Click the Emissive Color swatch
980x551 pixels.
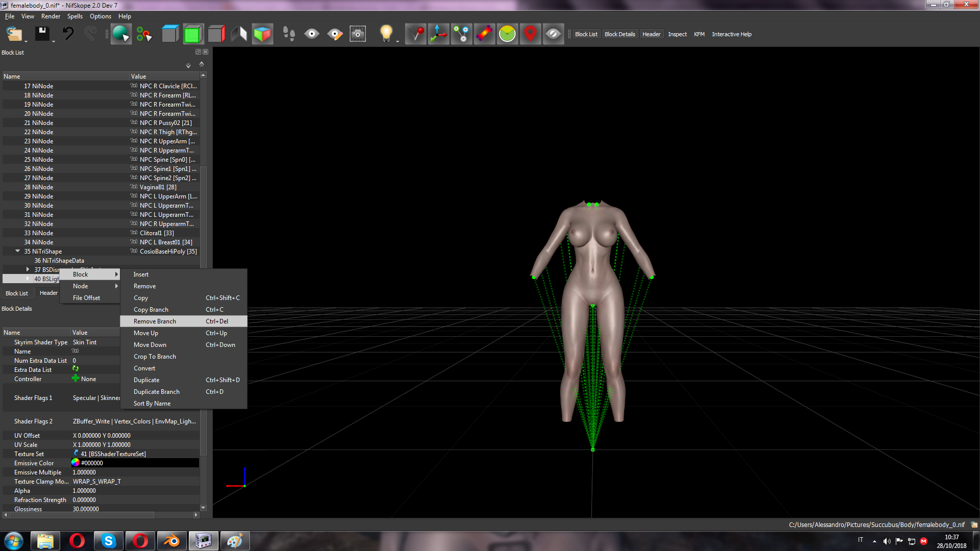point(76,463)
